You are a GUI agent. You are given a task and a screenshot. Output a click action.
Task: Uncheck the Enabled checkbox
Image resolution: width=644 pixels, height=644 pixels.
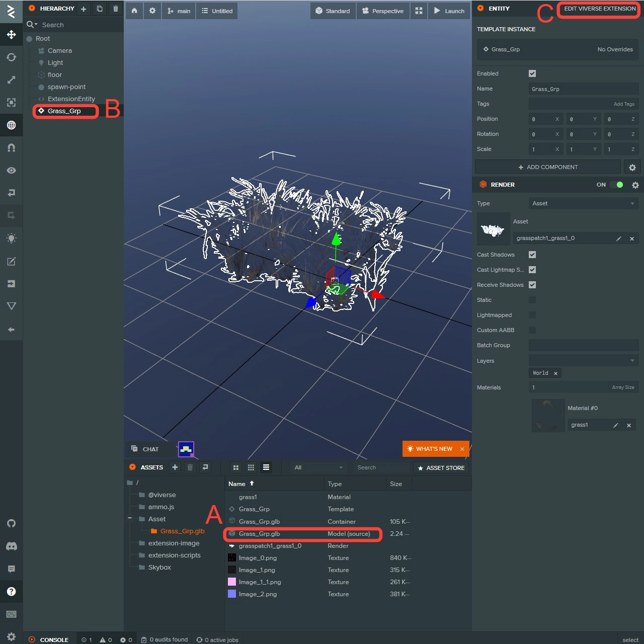point(532,73)
